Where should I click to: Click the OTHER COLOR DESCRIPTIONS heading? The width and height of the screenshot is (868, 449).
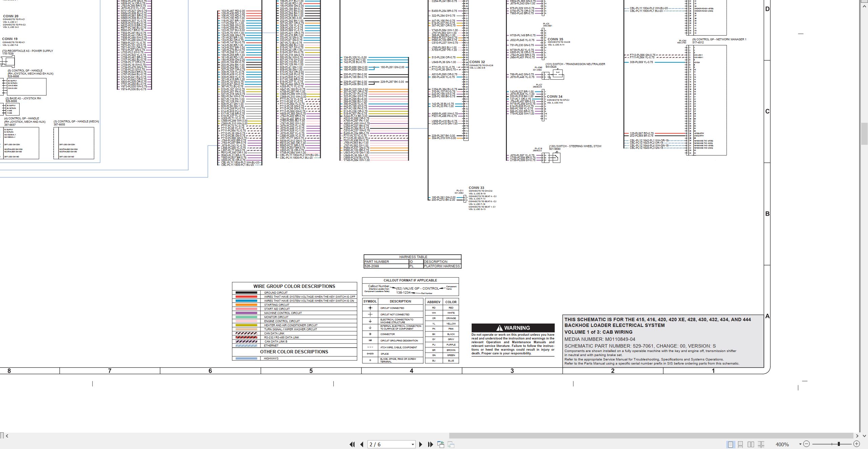(x=294, y=352)
